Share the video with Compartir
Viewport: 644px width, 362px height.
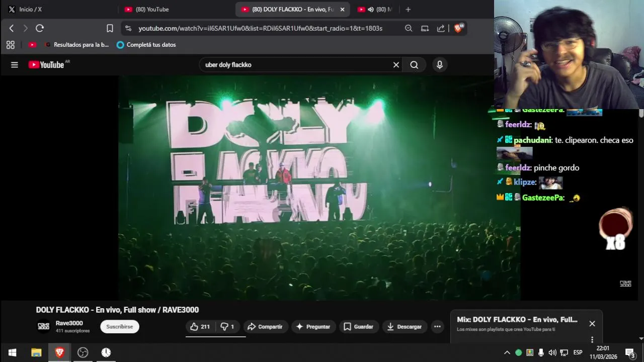click(265, 327)
